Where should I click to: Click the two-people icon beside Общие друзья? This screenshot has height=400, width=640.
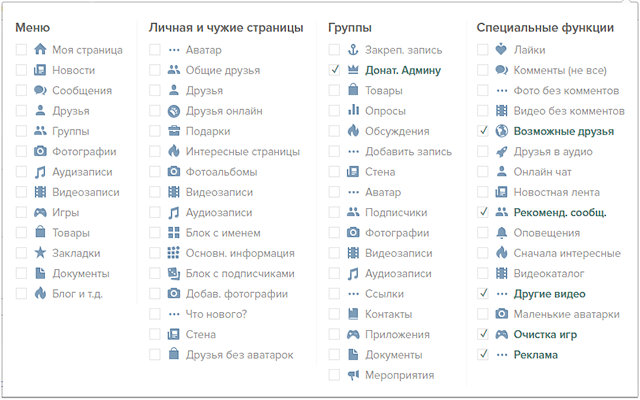tap(174, 70)
